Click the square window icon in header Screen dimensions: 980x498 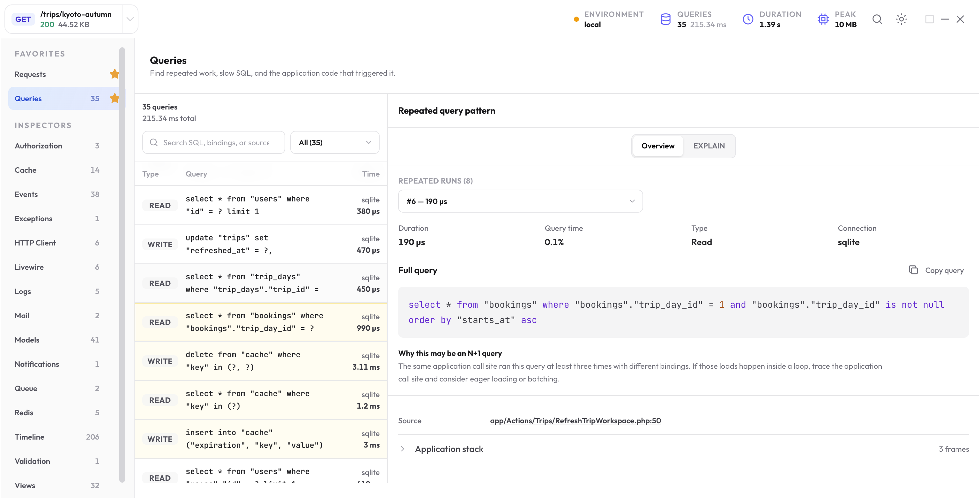(929, 19)
